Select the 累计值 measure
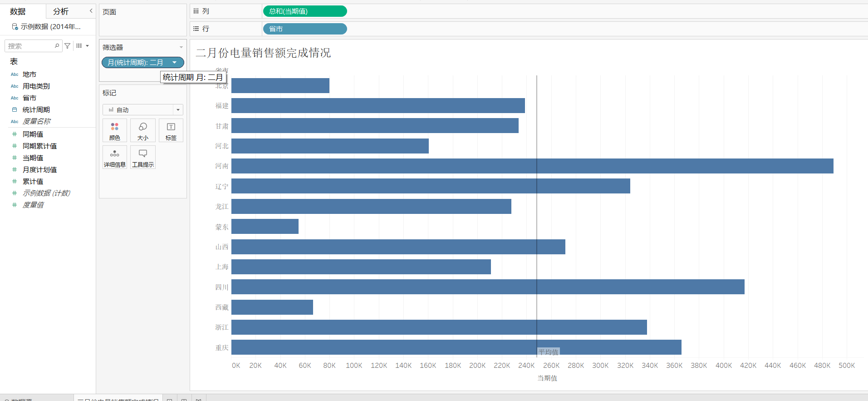 pyautogui.click(x=33, y=182)
